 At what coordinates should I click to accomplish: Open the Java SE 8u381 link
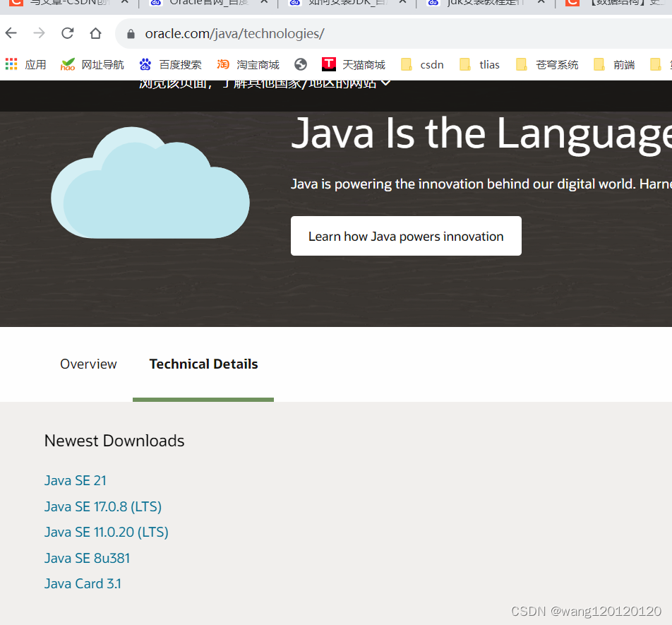(87, 558)
